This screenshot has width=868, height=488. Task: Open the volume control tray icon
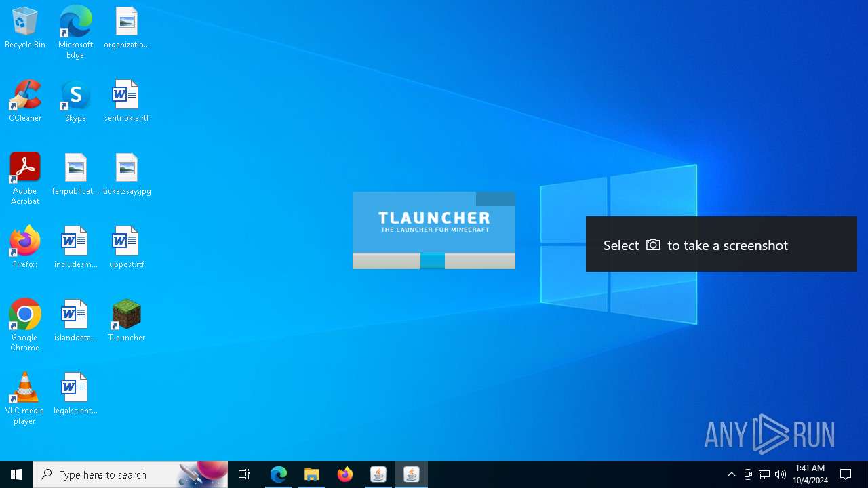[781, 474]
